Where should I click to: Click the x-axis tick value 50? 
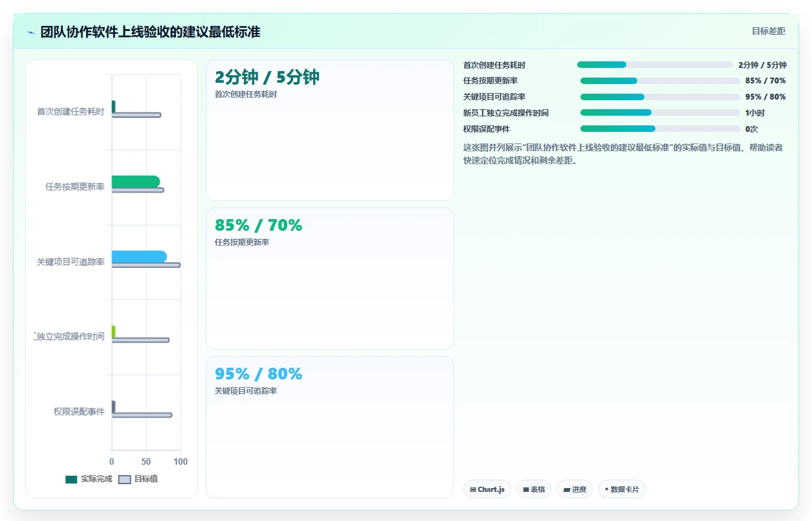coord(146,462)
